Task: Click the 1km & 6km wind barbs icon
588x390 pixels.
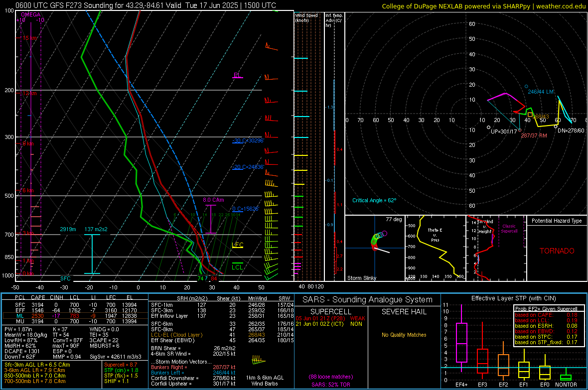Action: (x=259, y=360)
